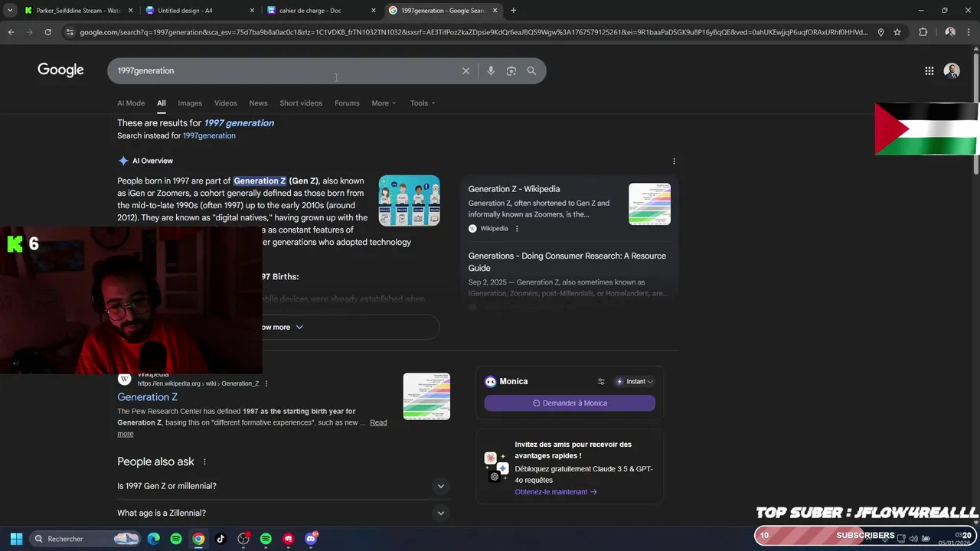Launch Microsoft Edge from the taskbar
The width and height of the screenshot is (980, 551).
click(154, 539)
